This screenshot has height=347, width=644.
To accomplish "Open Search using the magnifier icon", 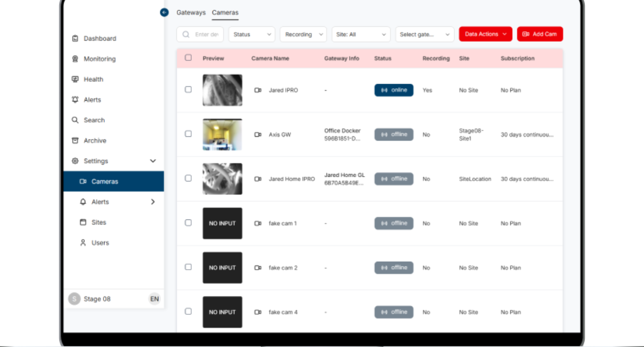I will pos(75,120).
